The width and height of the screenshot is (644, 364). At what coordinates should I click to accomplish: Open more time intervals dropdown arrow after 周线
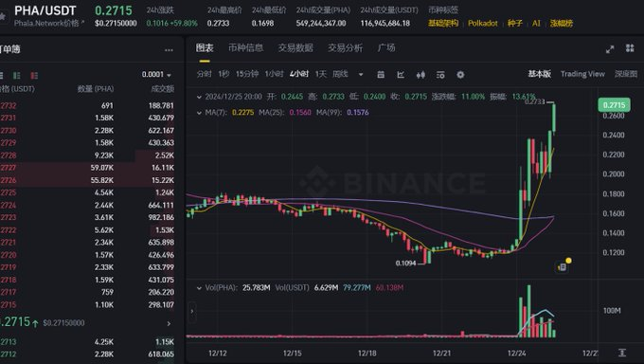click(x=361, y=75)
